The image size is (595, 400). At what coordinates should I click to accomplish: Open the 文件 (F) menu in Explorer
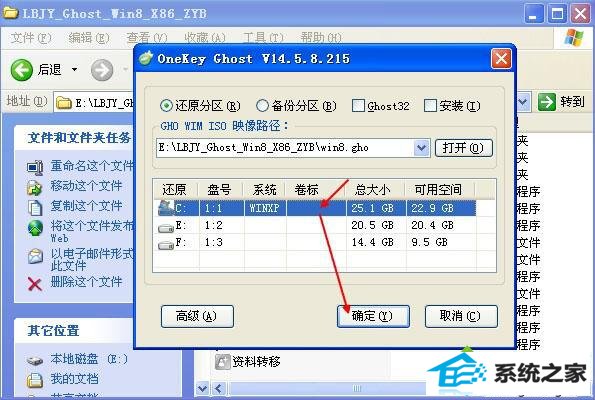tap(31, 38)
